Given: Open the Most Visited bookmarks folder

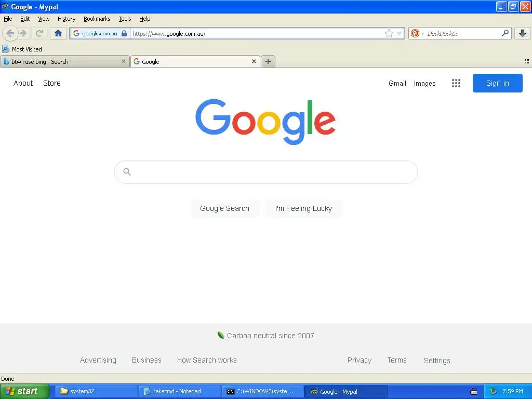Looking at the screenshot, I should (x=22, y=49).
